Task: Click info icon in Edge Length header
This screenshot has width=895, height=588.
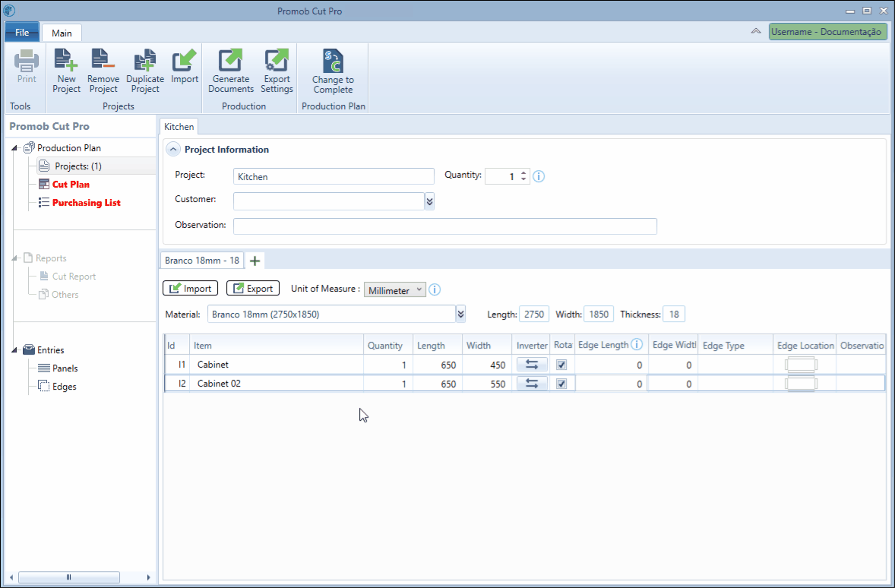Action: (x=637, y=344)
